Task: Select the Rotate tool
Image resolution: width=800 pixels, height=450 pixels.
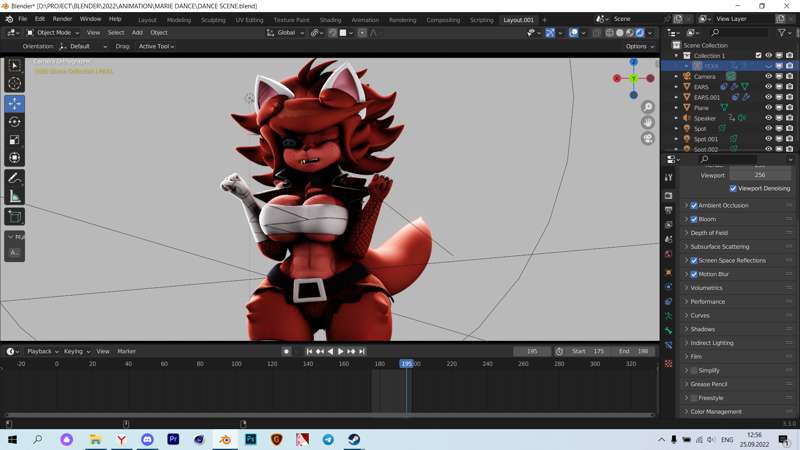Action: (14, 122)
